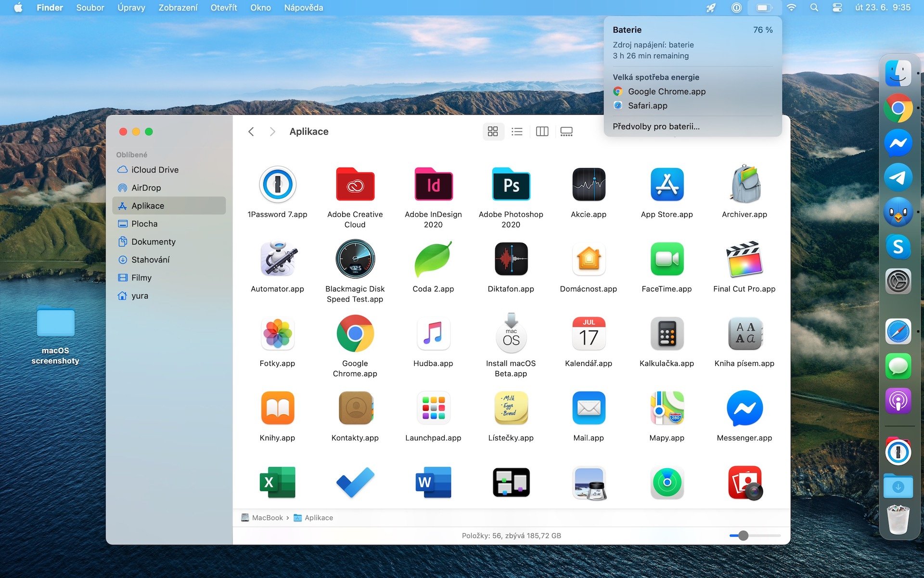
Task: Select Launchpad.app icon
Action: coord(433,407)
